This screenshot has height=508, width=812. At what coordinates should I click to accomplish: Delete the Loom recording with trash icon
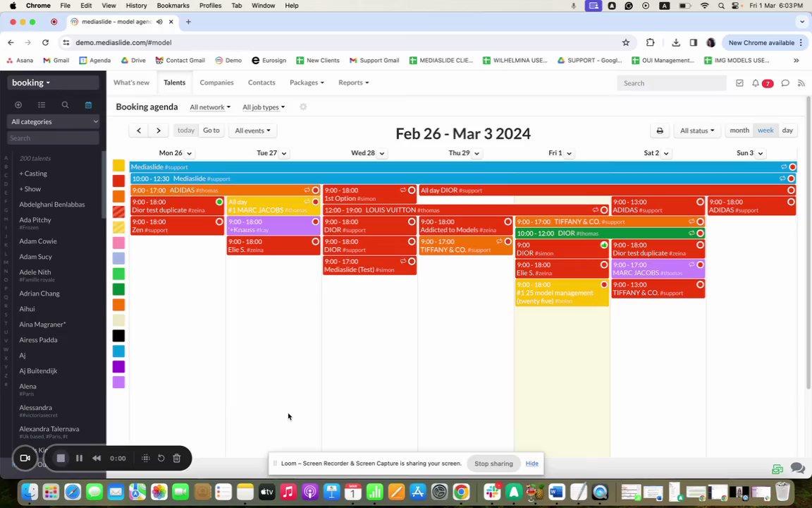pyautogui.click(x=177, y=458)
